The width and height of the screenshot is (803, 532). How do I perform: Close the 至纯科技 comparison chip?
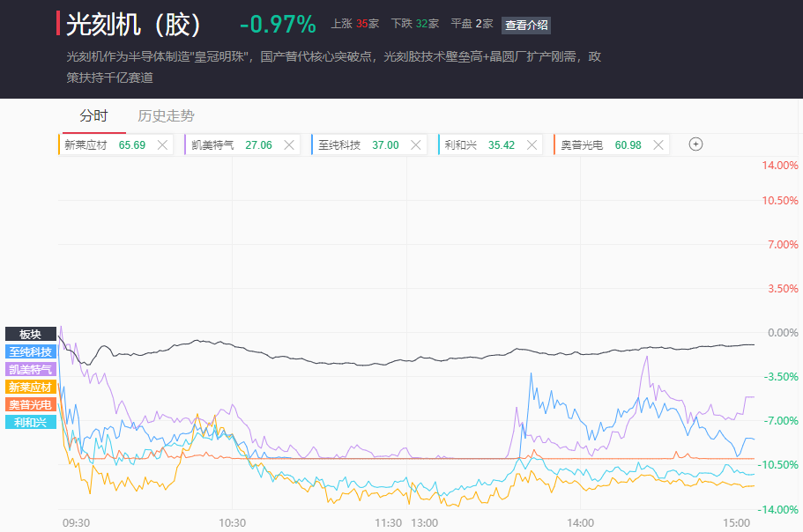(415, 145)
